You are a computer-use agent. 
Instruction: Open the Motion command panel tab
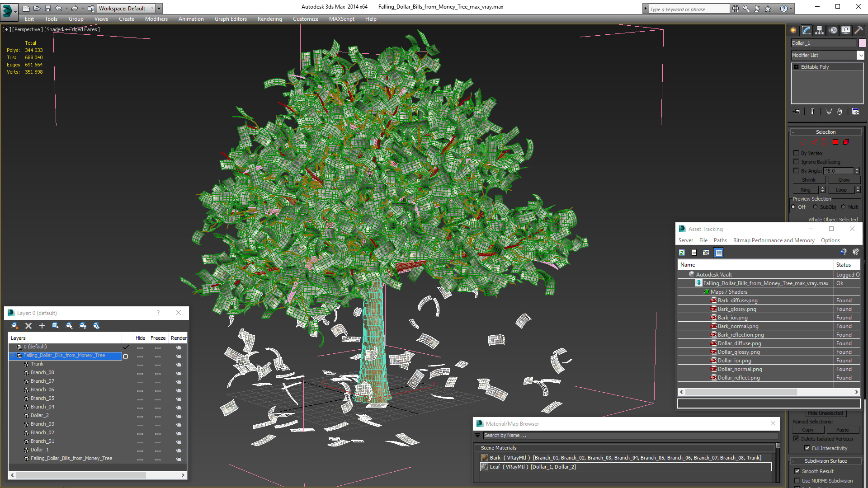tap(833, 30)
